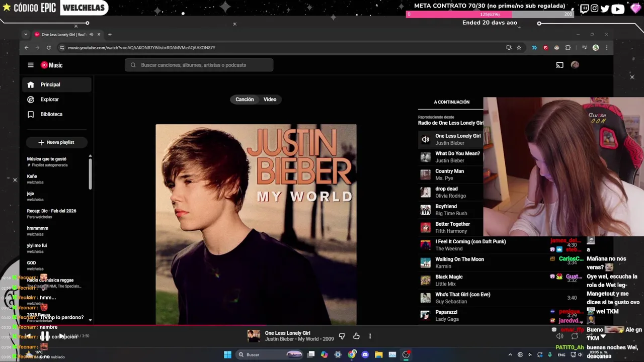
Task: Open Google Chrome from the taskbar
Action: (352, 354)
